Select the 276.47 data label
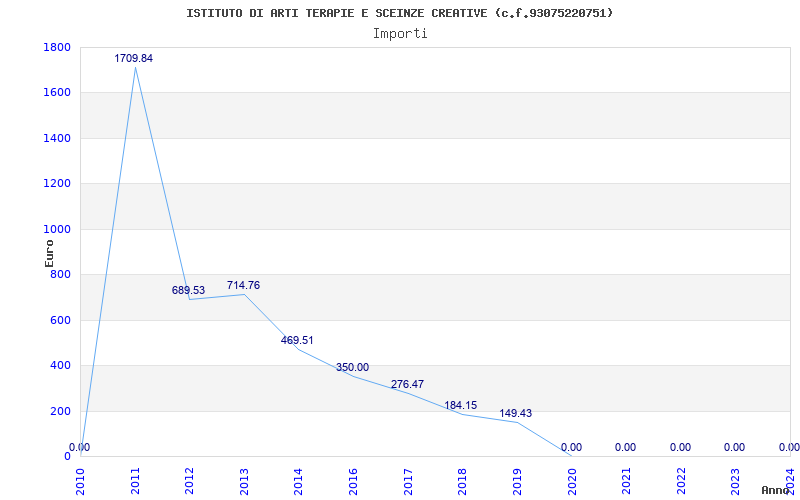 [x=407, y=384]
